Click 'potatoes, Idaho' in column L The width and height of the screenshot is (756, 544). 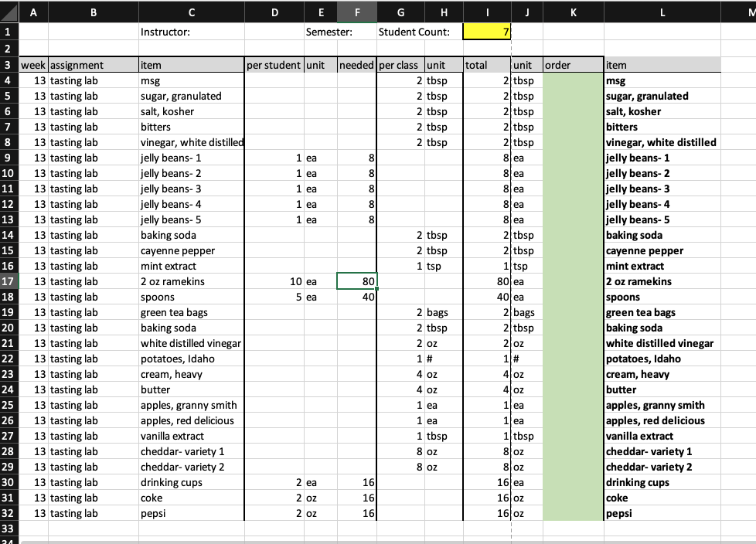tap(662, 359)
